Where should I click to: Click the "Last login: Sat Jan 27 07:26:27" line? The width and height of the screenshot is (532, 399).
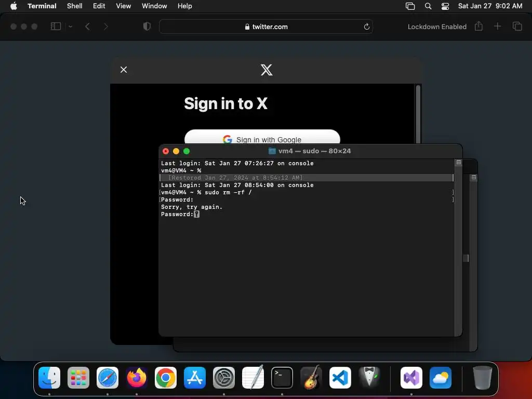click(237, 163)
